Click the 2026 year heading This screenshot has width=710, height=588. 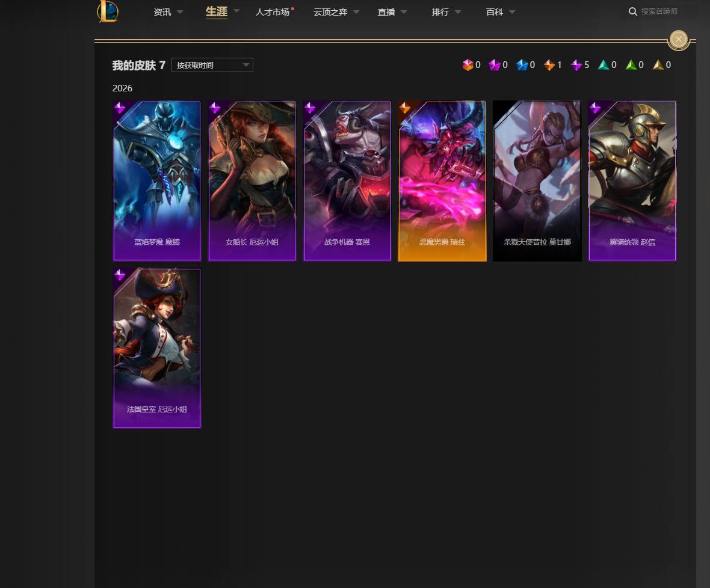click(122, 88)
